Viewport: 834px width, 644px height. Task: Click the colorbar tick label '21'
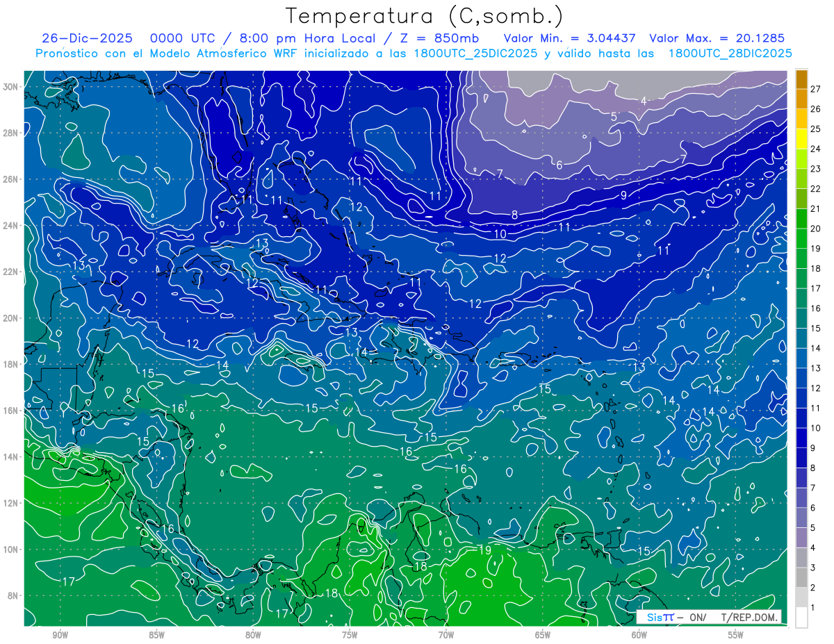815,208
